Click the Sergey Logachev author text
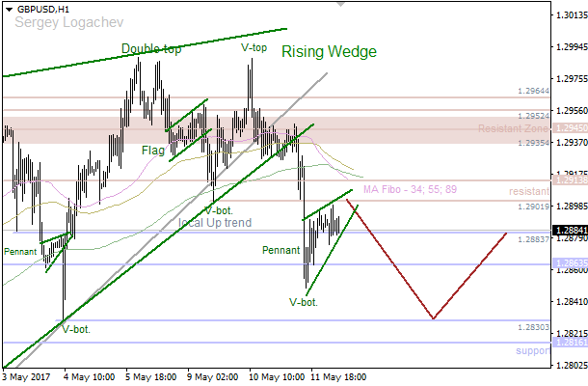 click(x=57, y=22)
